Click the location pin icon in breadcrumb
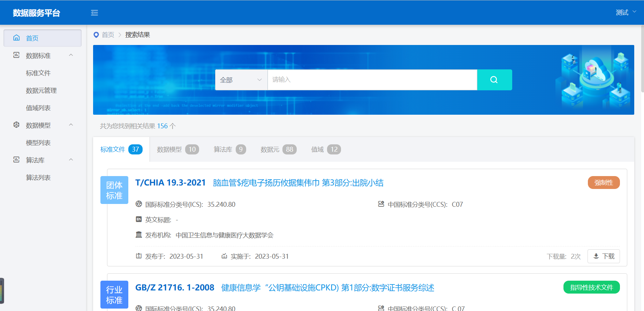This screenshot has width=644, height=311. (96, 35)
